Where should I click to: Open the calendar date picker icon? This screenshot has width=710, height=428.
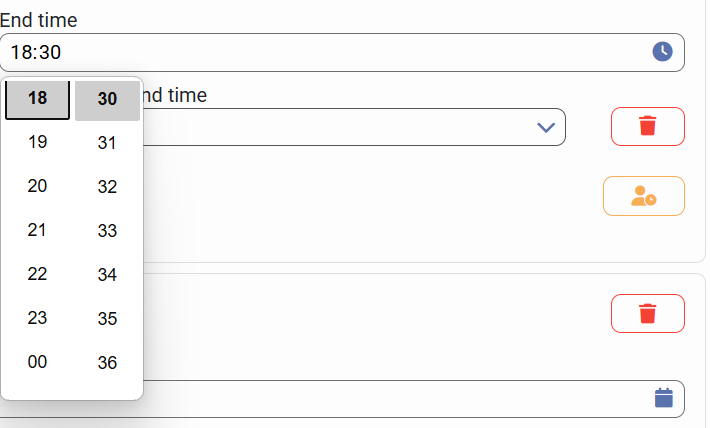(663, 398)
